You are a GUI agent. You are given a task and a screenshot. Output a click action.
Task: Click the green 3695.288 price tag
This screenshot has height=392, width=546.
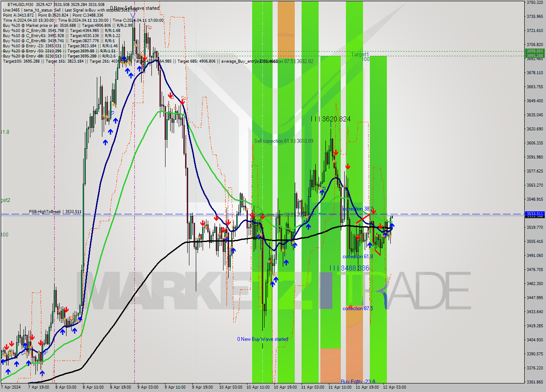[x=535, y=55]
